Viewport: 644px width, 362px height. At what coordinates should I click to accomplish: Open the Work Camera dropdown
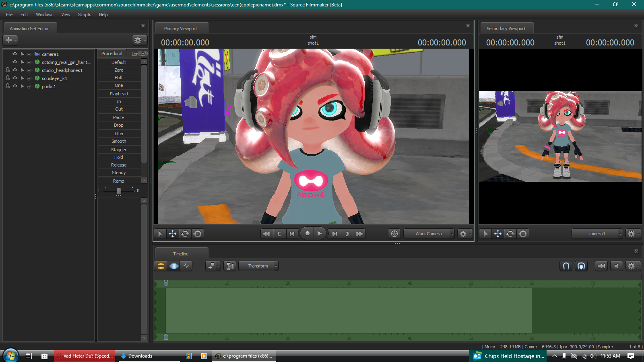pos(429,234)
